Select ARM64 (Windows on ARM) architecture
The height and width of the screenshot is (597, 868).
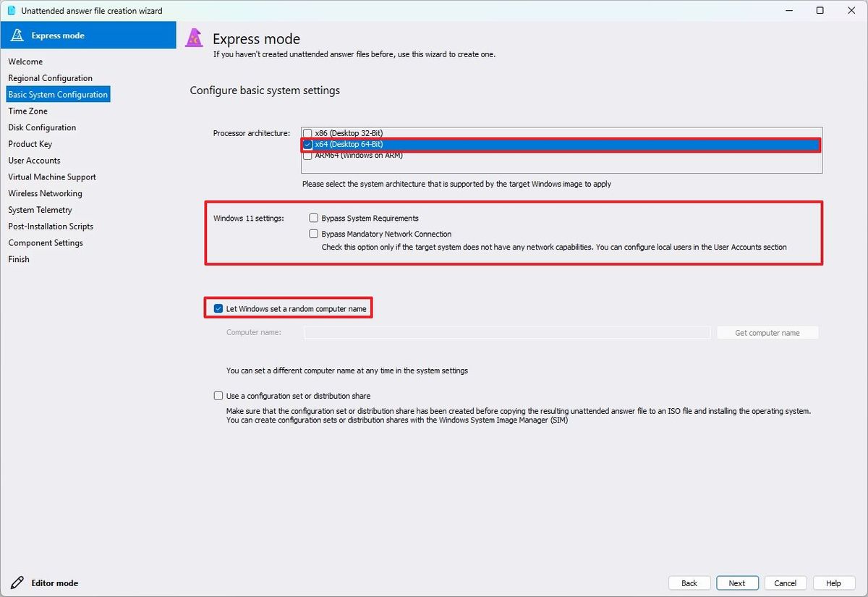coord(307,155)
